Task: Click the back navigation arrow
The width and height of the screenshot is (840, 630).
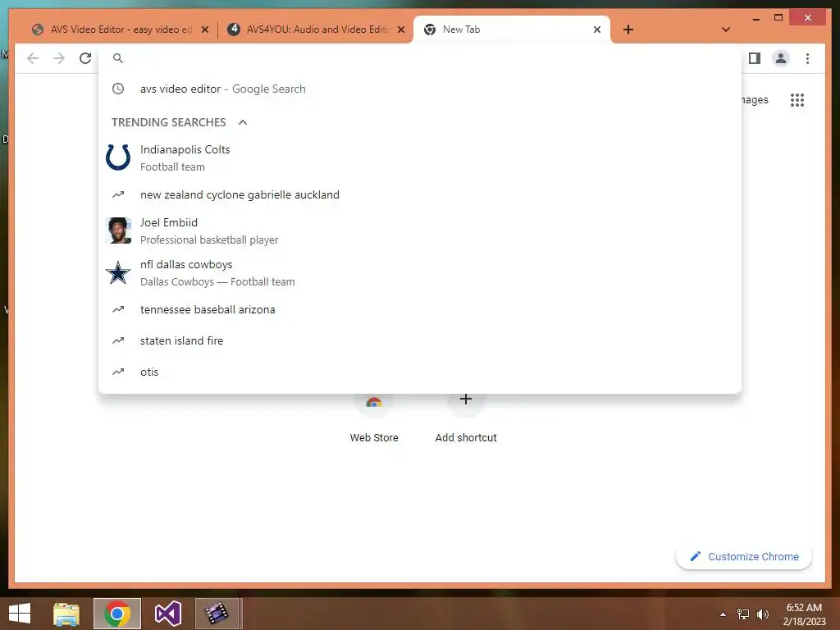Action: [x=33, y=58]
